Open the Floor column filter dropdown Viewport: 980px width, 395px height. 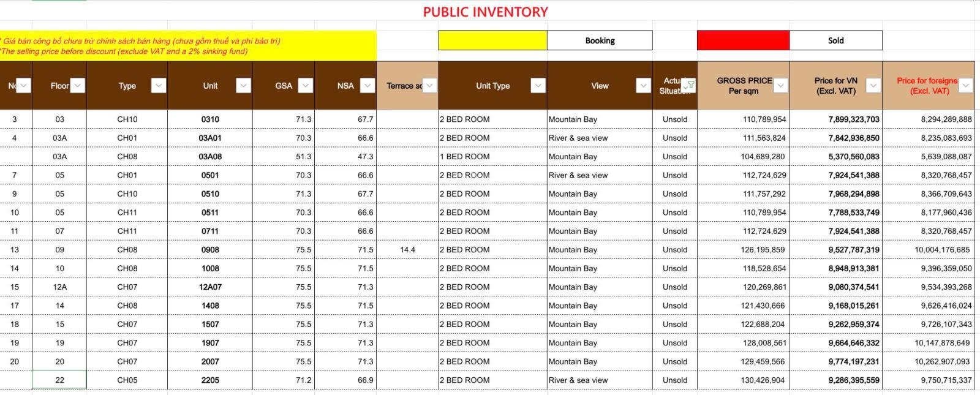coord(77,86)
